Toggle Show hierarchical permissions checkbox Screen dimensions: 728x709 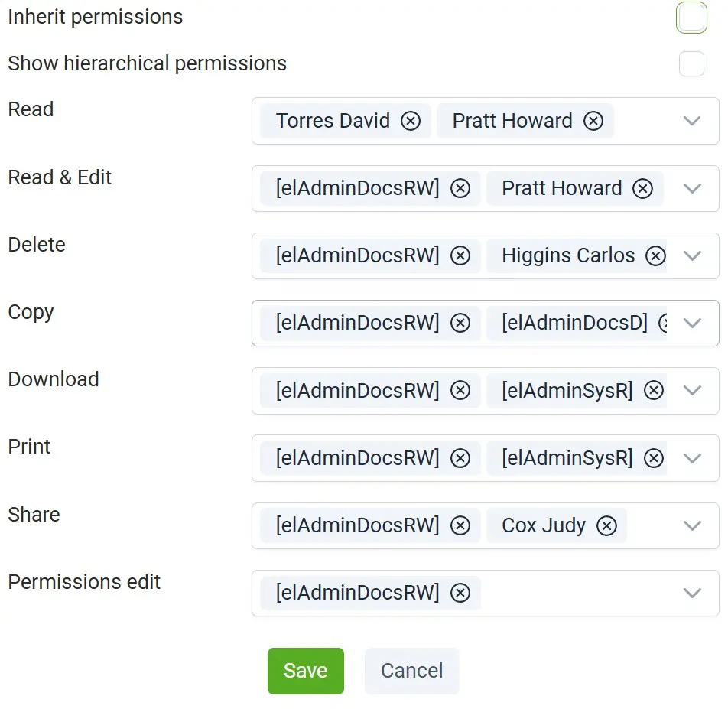pyautogui.click(x=691, y=63)
